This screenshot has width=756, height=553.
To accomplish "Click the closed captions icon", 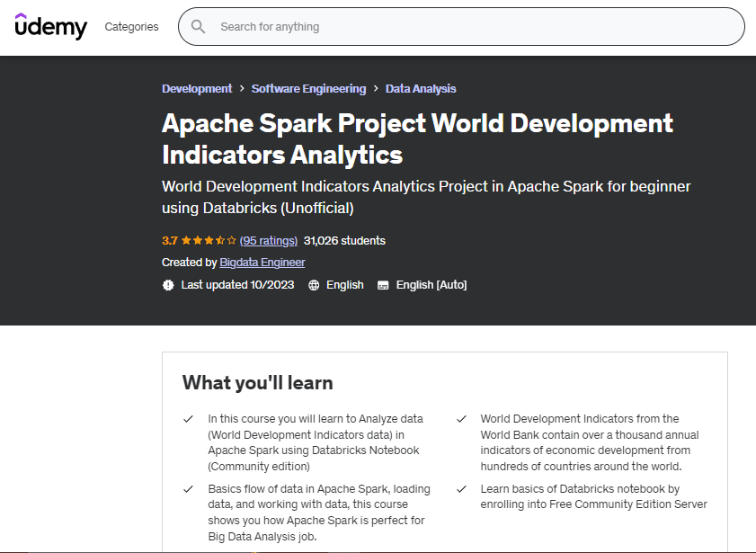I will pos(383,285).
